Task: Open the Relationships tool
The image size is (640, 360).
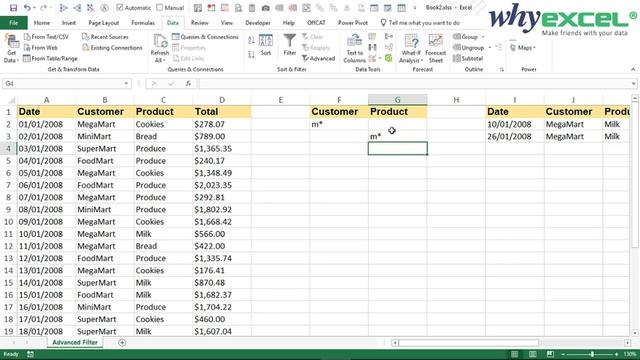Action: (389, 48)
